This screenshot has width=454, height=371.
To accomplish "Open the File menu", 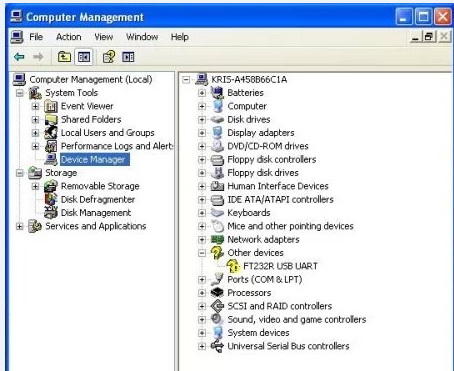I will tap(36, 37).
